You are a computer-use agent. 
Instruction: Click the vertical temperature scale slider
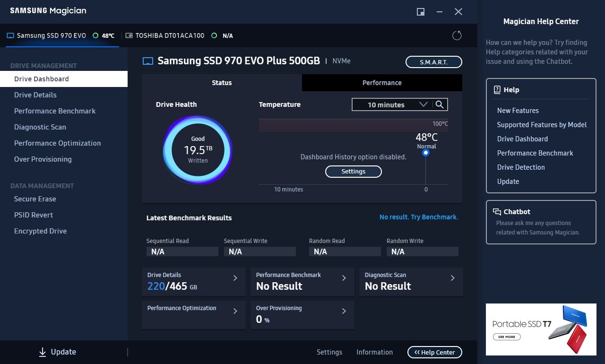tap(426, 170)
